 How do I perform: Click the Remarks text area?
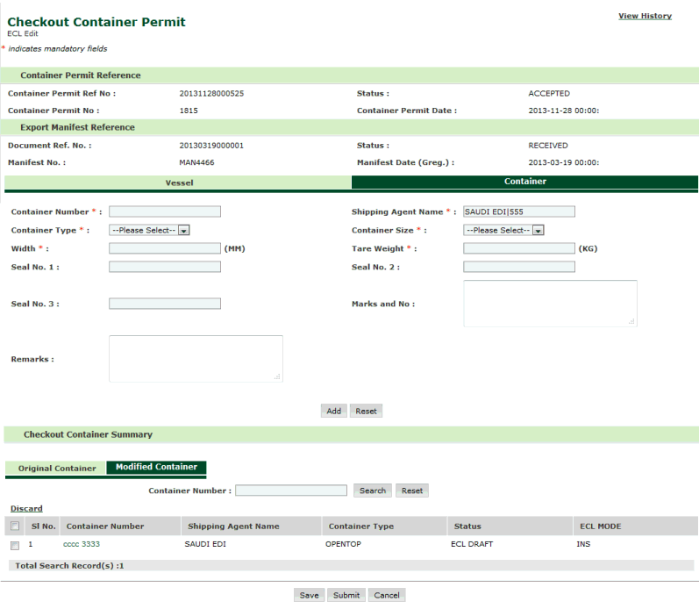196,358
